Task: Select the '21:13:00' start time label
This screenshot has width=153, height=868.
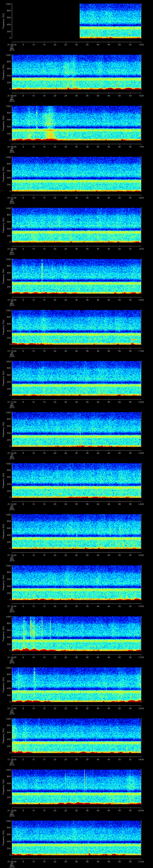Action: [x=12, y=504]
